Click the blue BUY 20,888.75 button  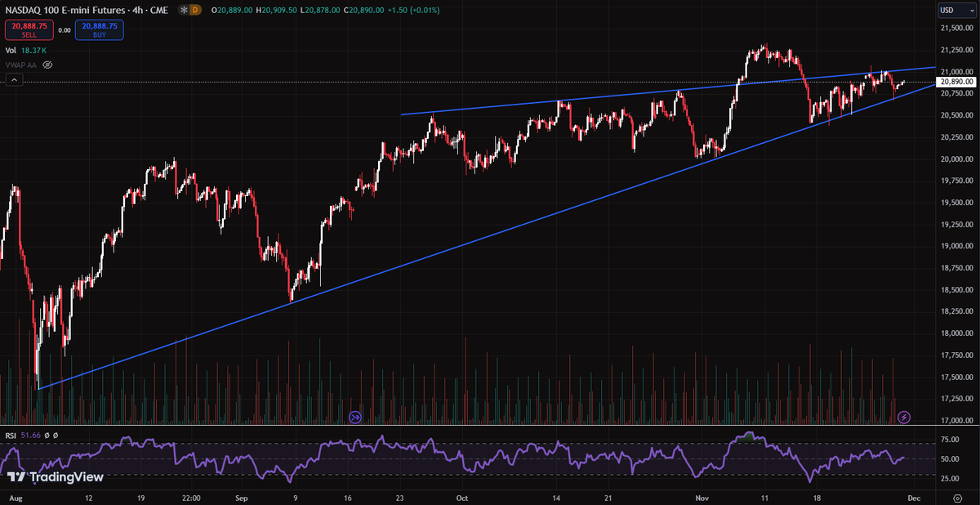99,30
